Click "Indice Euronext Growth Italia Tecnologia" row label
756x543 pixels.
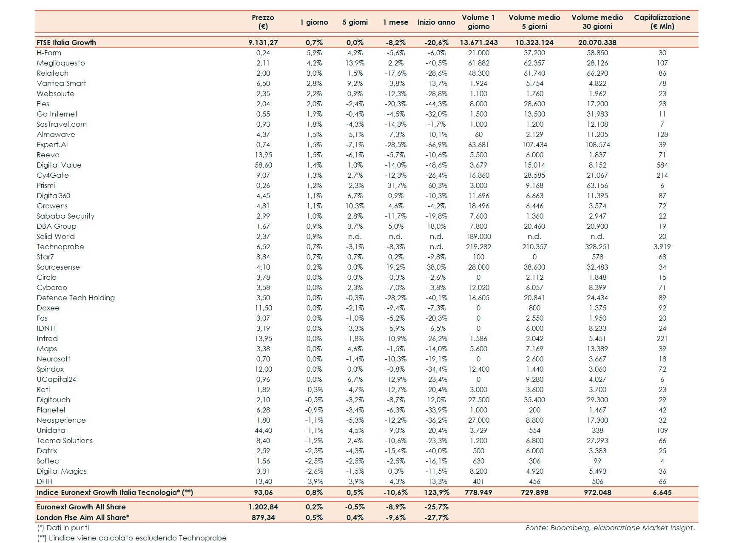click(x=115, y=492)
